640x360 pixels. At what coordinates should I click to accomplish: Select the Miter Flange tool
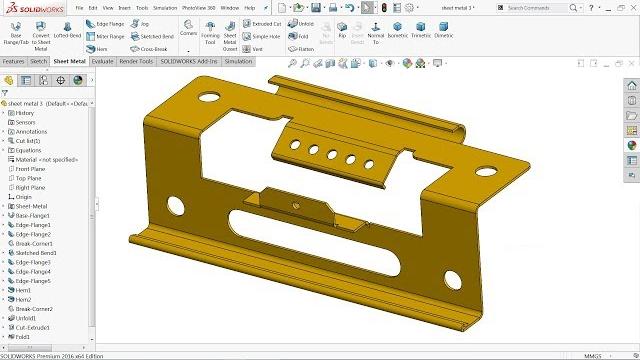click(105, 36)
